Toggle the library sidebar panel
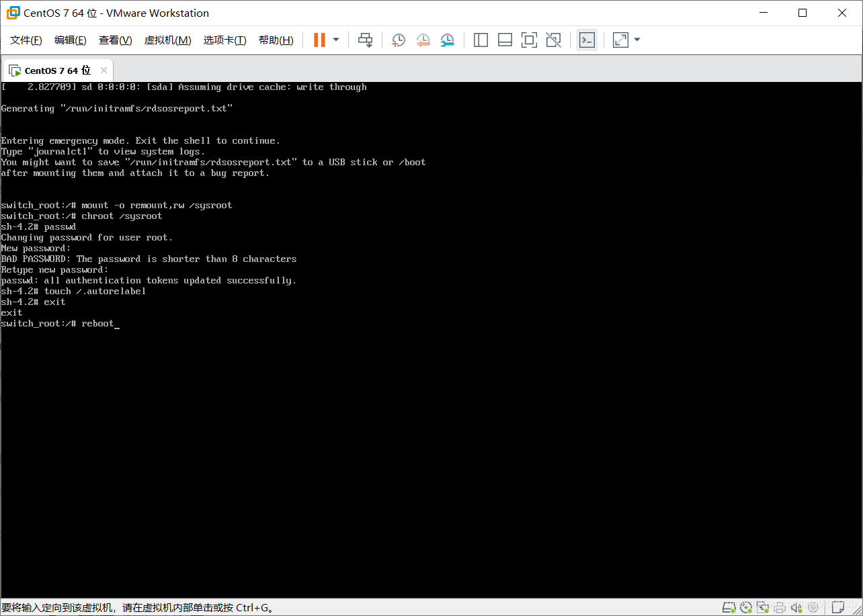This screenshot has height=616, width=863. click(x=481, y=40)
